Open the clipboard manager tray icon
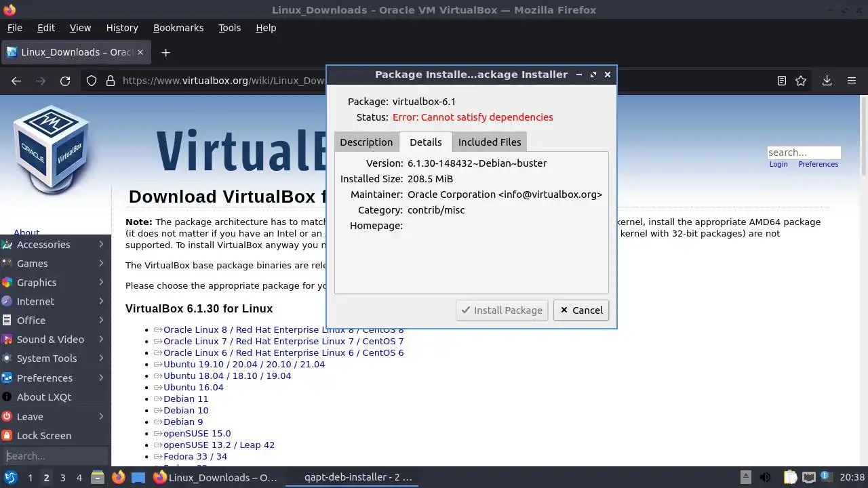 click(x=790, y=477)
